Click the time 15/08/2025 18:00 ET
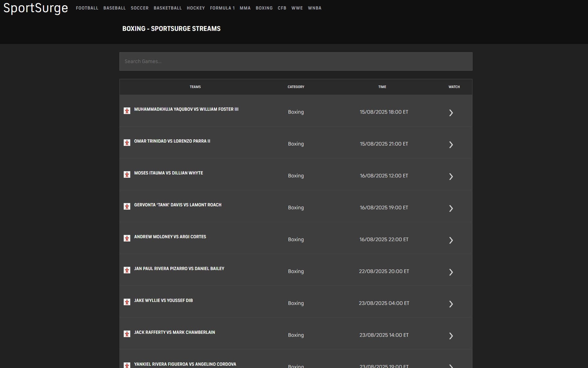 [x=384, y=112]
